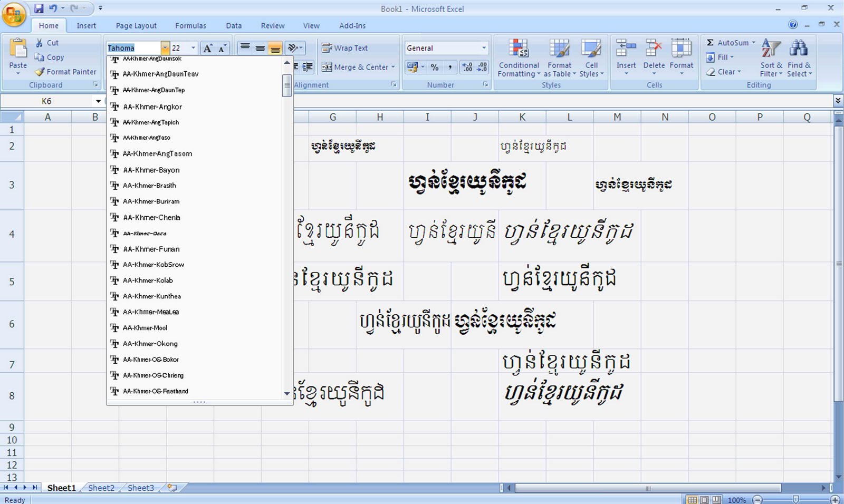Expand the formula bar

[838, 100]
